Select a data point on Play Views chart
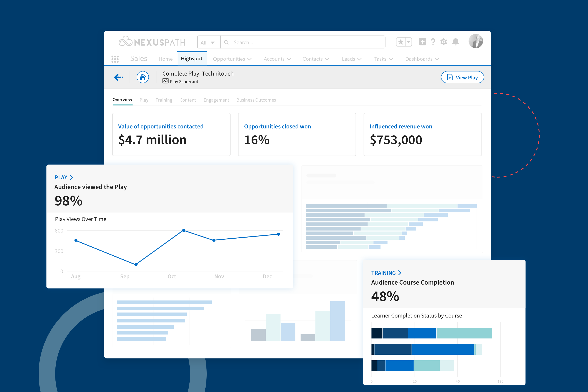The width and height of the screenshot is (588, 392). pos(184,230)
